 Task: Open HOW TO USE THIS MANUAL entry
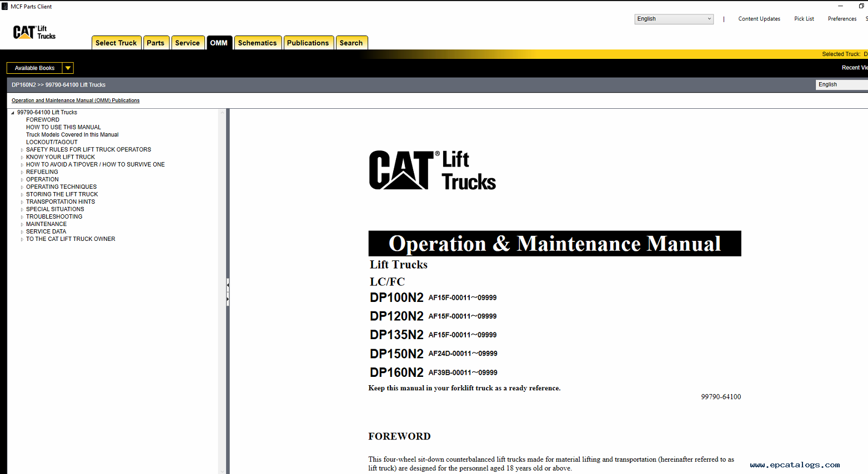(63, 127)
